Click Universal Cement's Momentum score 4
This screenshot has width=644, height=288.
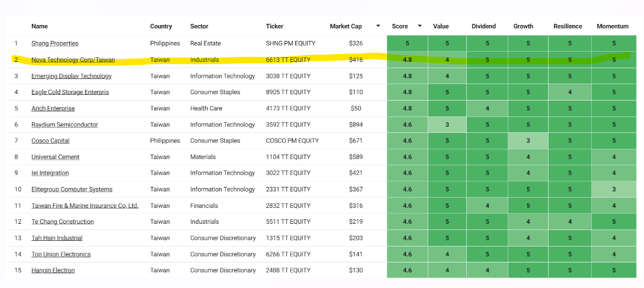point(614,157)
